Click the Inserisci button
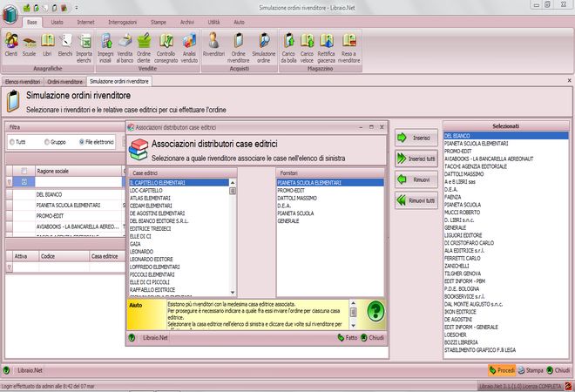 coord(416,138)
